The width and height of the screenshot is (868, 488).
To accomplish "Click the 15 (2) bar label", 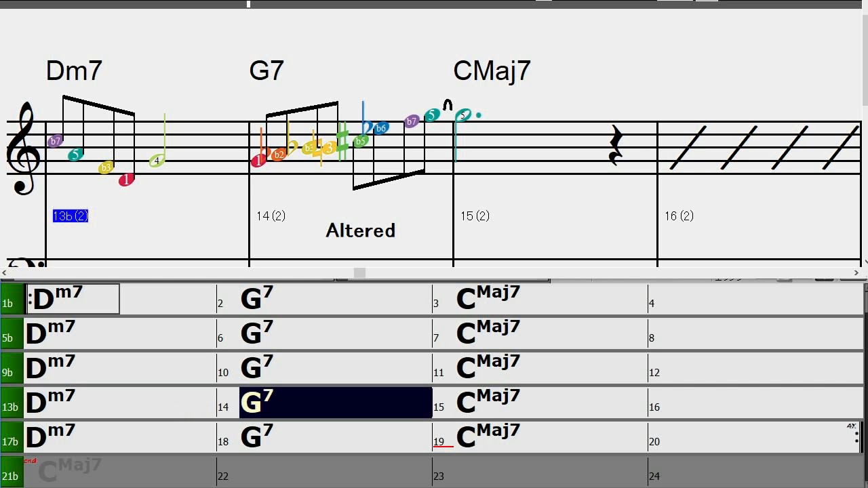I will pos(475,216).
